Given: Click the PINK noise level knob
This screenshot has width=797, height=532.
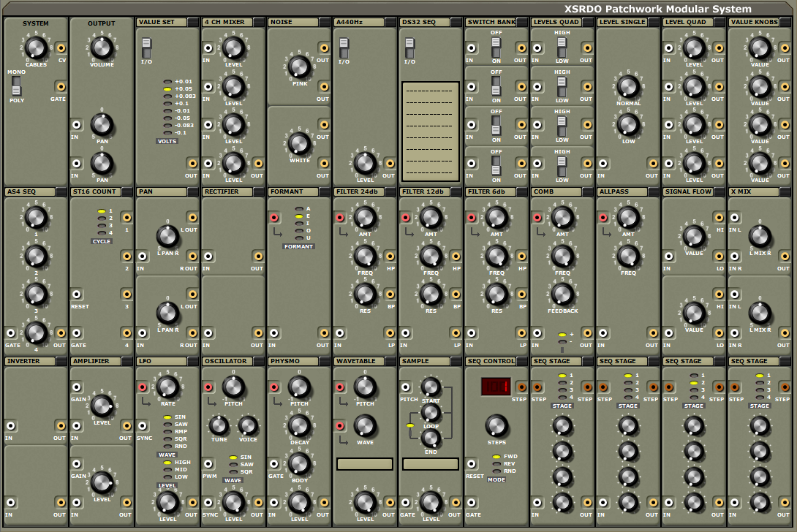Looking at the screenshot, I should pos(299,67).
